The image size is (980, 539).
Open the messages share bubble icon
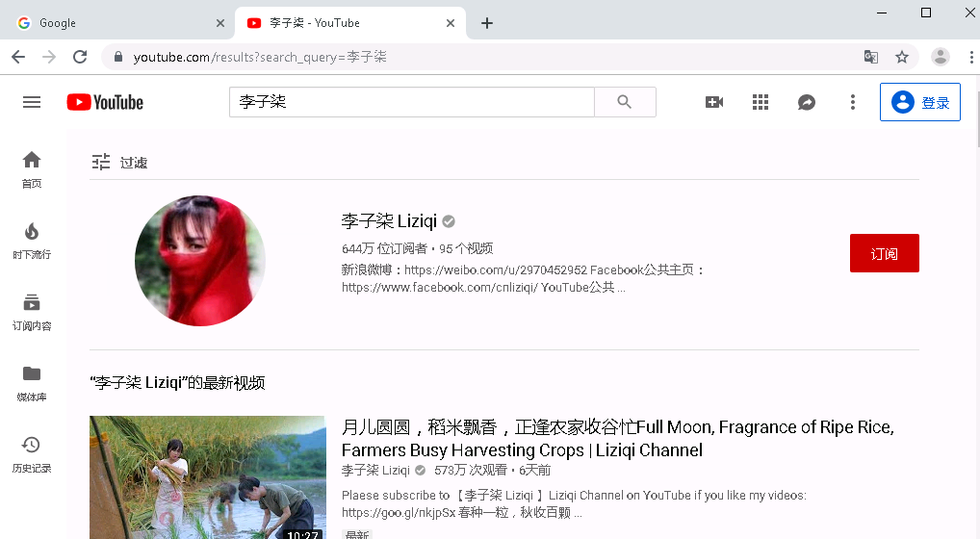[x=807, y=102]
